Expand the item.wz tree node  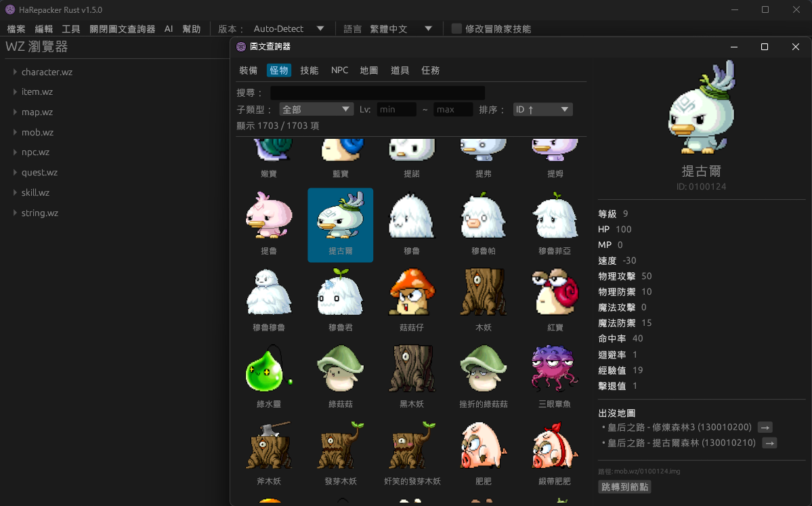pyautogui.click(x=15, y=91)
